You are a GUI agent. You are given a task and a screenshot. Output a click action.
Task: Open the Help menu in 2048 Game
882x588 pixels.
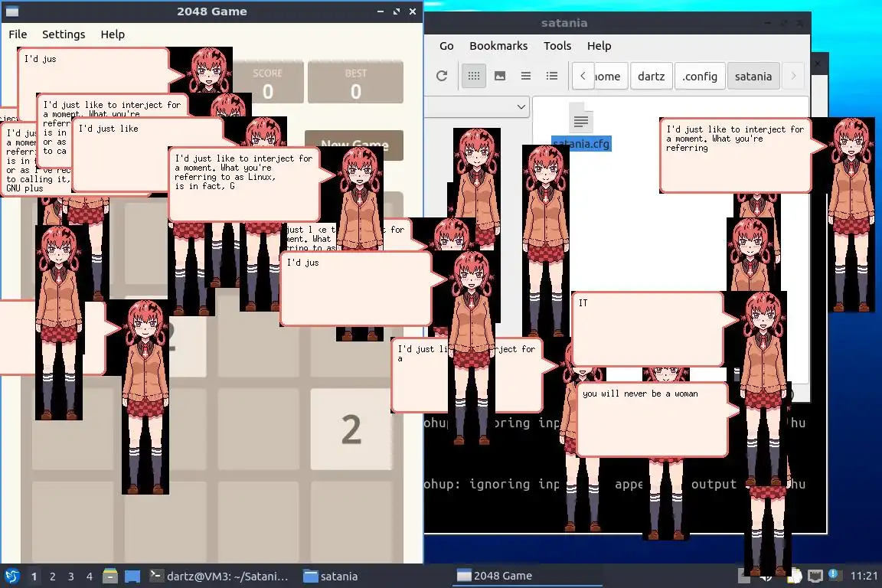pos(113,34)
